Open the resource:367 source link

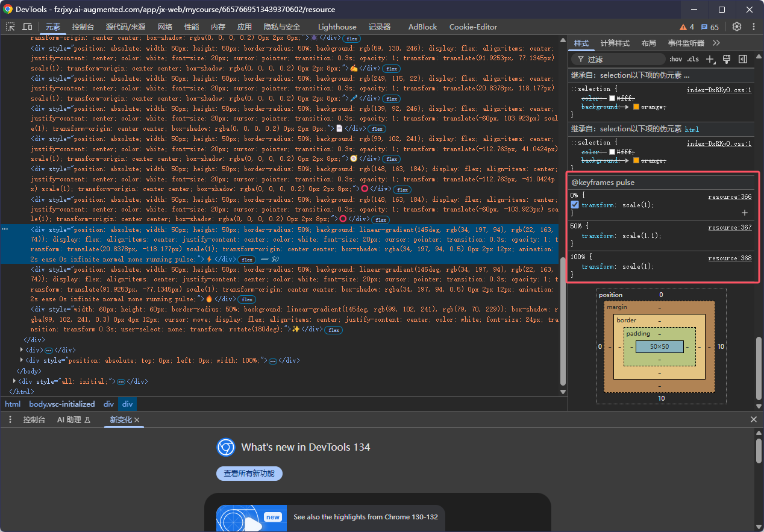pos(730,228)
